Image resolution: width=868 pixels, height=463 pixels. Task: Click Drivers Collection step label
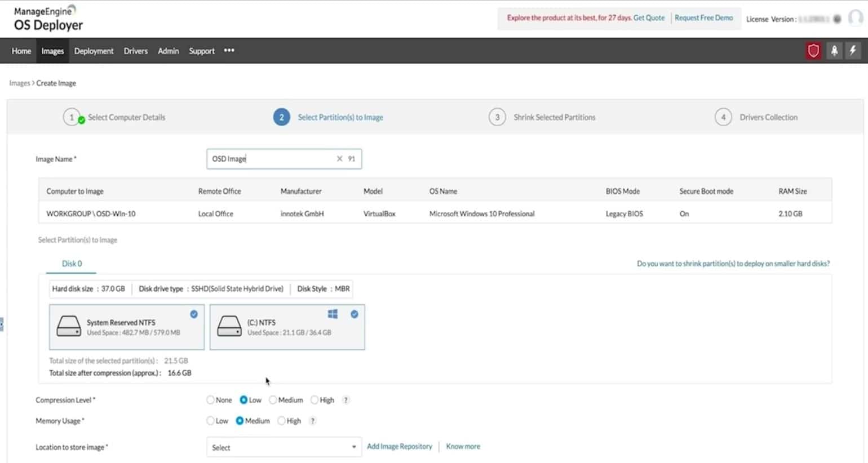point(768,117)
